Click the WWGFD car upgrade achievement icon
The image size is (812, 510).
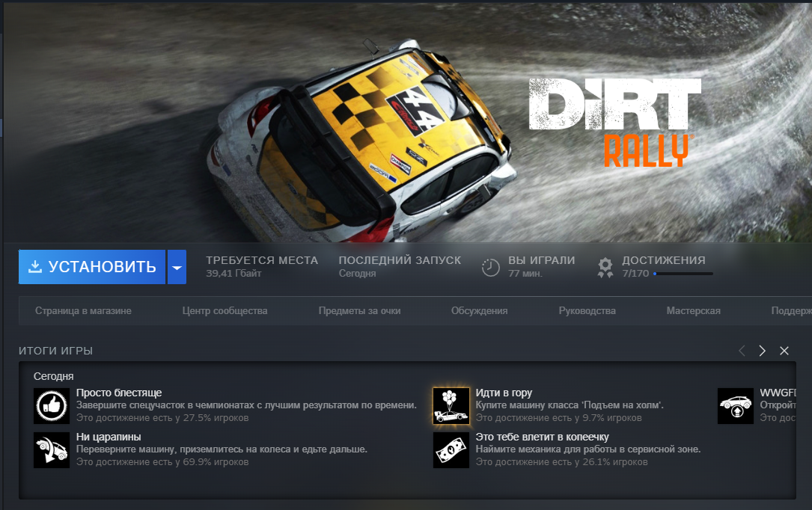point(736,406)
